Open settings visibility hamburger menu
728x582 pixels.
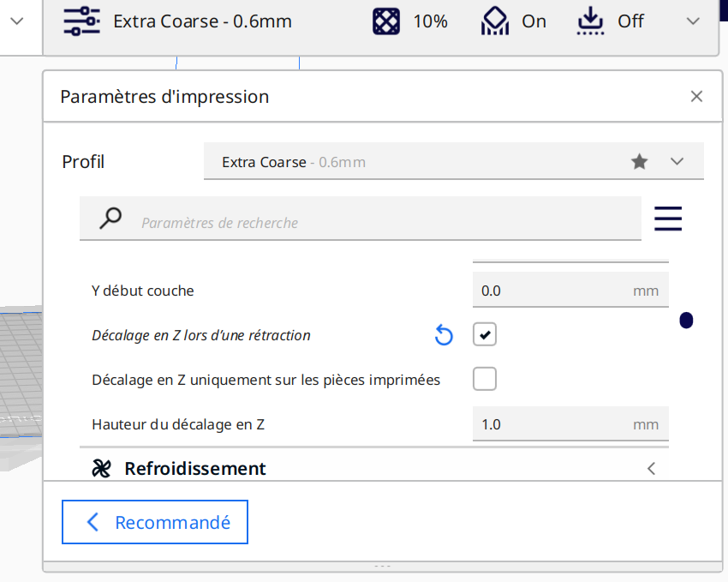(x=668, y=219)
